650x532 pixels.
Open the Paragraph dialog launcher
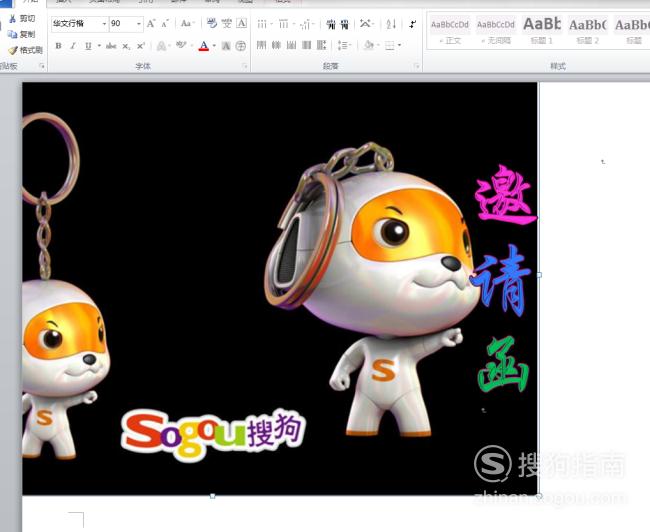[417, 66]
